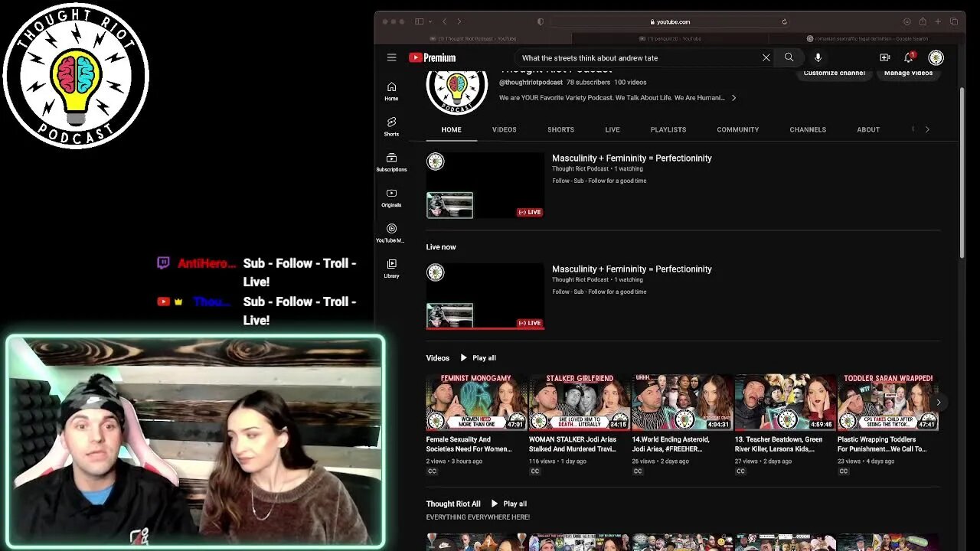
Task: Open Safari sidebar dropdown arrow
Action: click(x=431, y=21)
